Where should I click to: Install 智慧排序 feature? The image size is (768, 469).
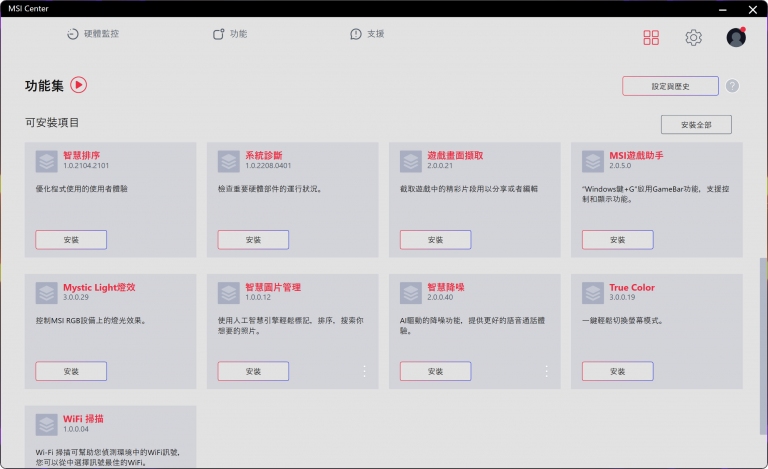click(x=71, y=240)
